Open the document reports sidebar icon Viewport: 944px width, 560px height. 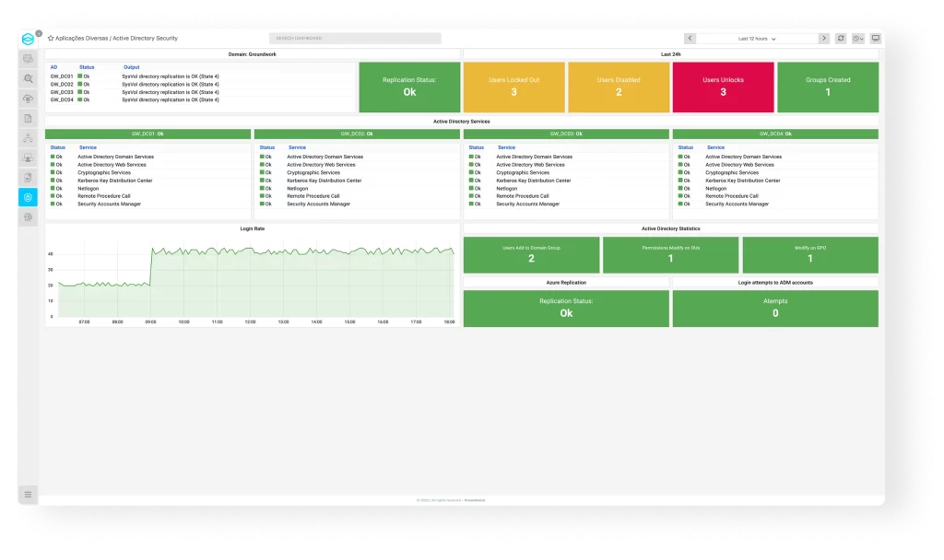[x=29, y=118]
